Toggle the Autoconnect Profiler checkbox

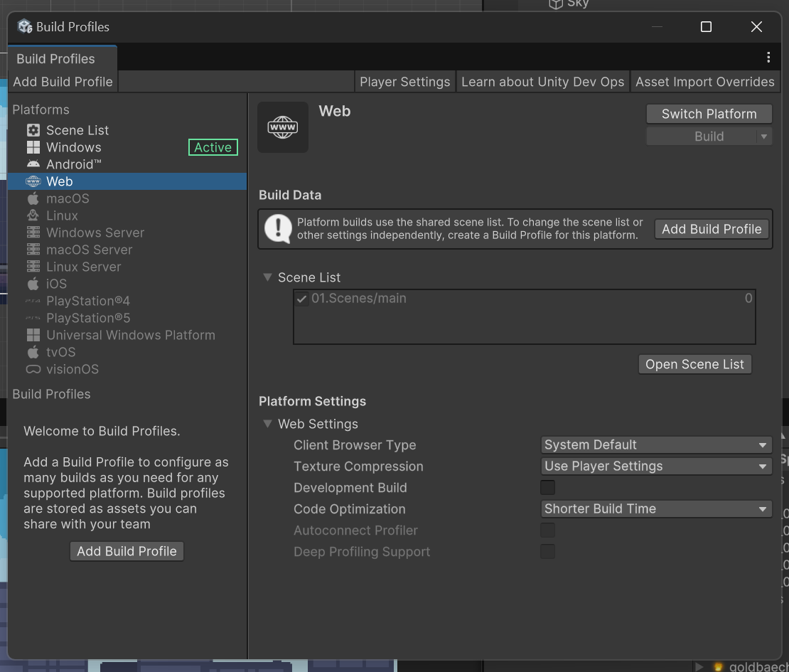point(547,530)
